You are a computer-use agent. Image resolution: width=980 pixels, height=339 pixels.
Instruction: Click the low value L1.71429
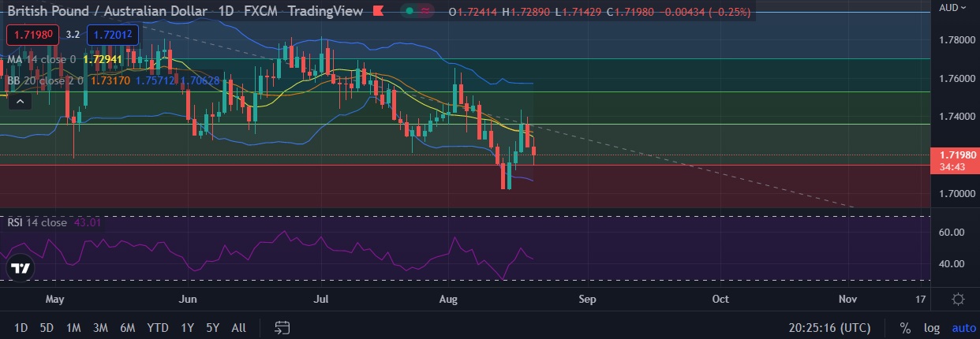[x=581, y=12]
